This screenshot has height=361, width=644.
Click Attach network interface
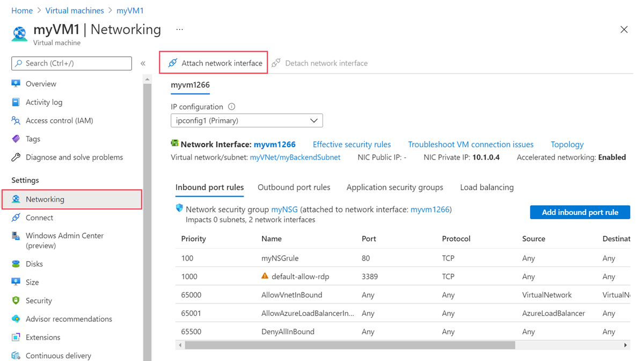215,63
